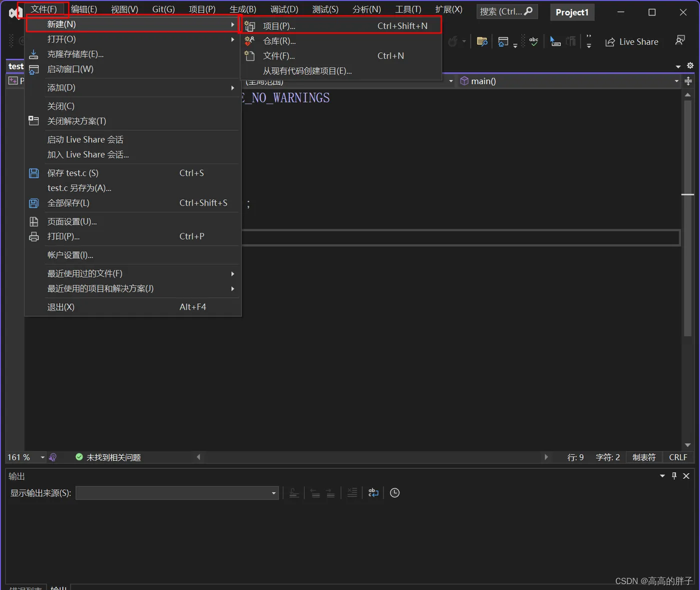Open the toolbar overflow options arrow

pos(589,42)
